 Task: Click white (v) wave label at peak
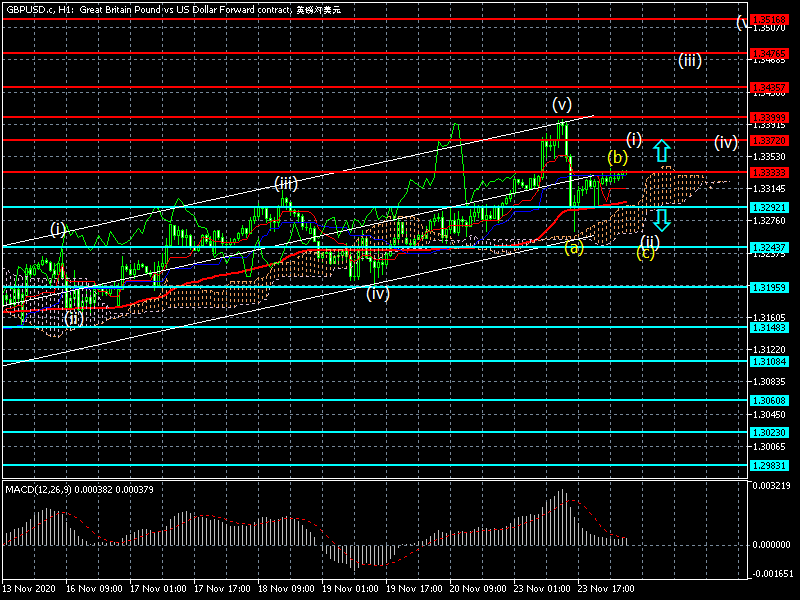point(562,104)
